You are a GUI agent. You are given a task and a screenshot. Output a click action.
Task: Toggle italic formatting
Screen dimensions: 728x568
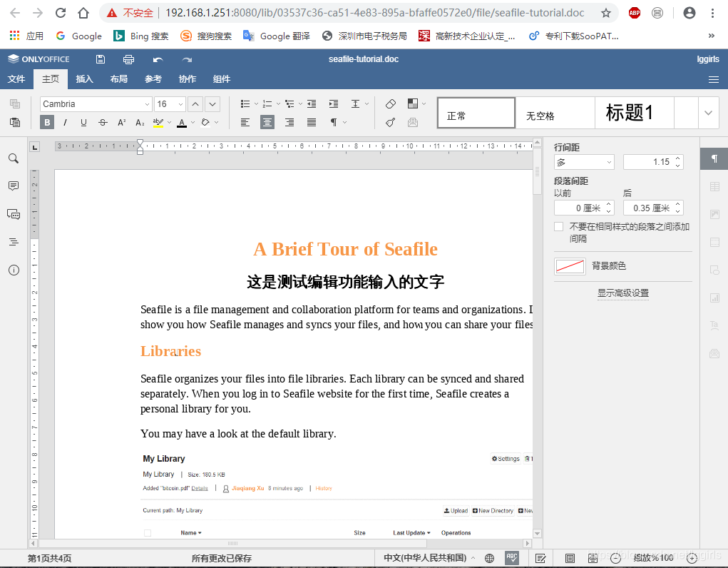pyautogui.click(x=65, y=122)
